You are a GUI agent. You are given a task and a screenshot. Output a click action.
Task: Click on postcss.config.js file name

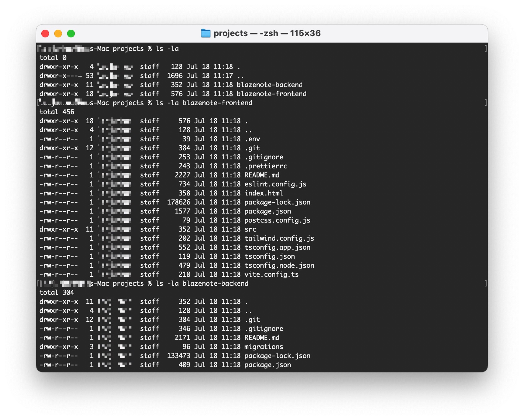277,220
